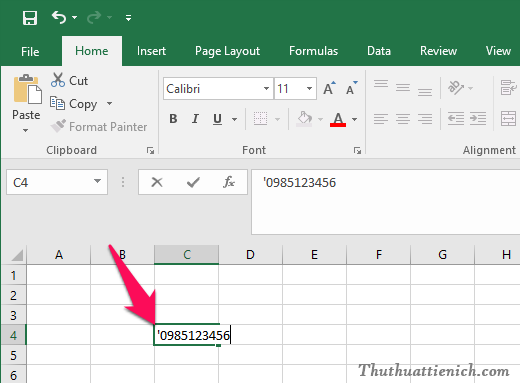Click Decrease Font Size icon
Image resolution: width=520 pixels, height=383 pixels.
(351, 88)
